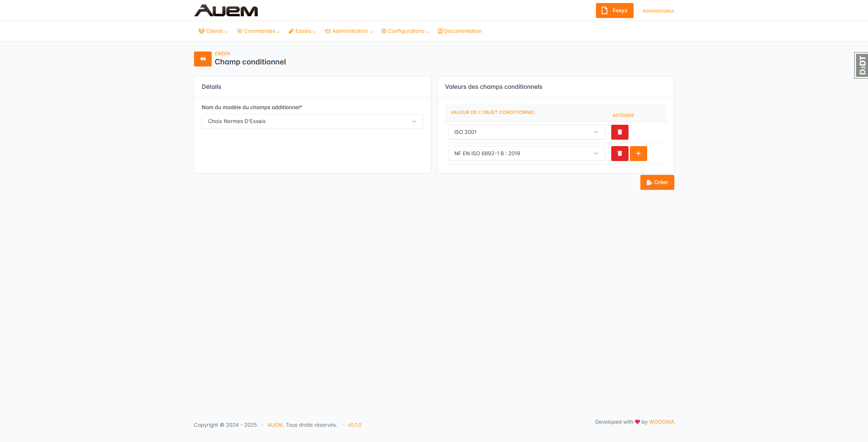
Task: Open the Commandes menu
Action: tap(258, 31)
